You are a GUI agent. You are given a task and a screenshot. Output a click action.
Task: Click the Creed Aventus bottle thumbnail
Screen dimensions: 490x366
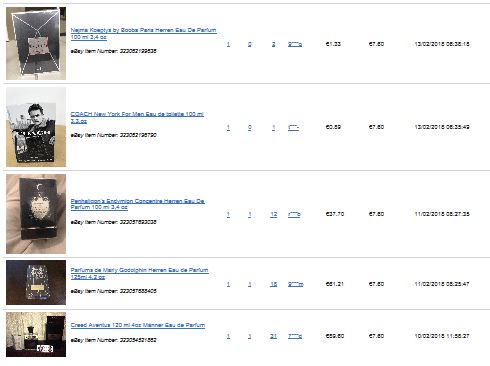pyautogui.click(x=36, y=334)
